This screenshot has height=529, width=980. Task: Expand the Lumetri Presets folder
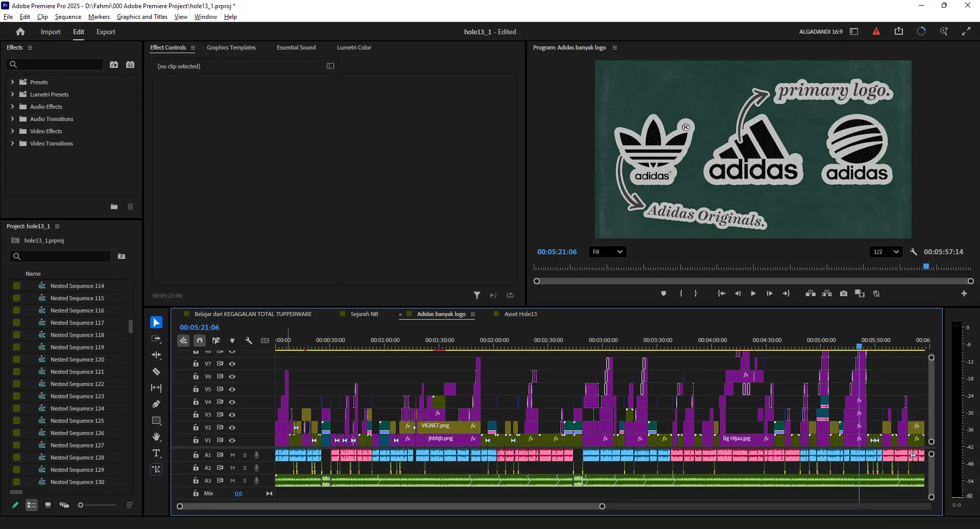click(12, 94)
